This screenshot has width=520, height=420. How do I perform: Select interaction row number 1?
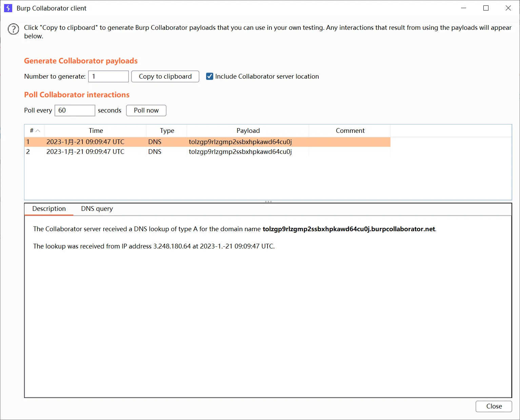[x=207, y=142]
